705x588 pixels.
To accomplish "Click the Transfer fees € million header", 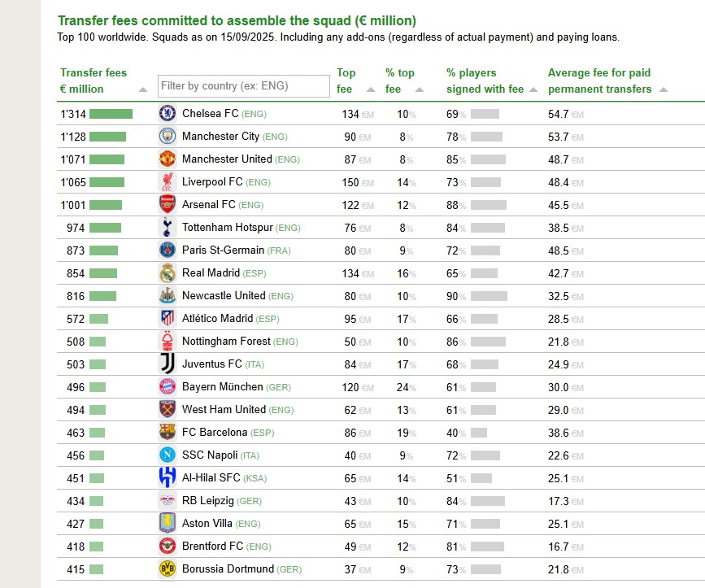I will 94,81.
